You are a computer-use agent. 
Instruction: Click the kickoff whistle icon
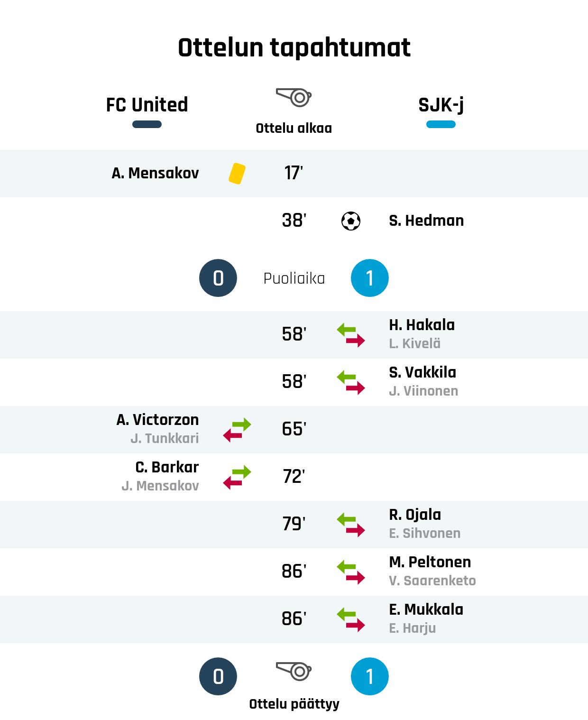(294, 97)
